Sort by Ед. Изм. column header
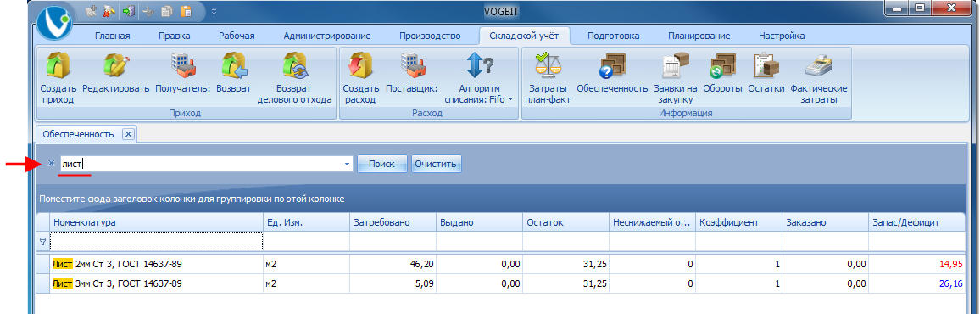 tap(306, 222)
